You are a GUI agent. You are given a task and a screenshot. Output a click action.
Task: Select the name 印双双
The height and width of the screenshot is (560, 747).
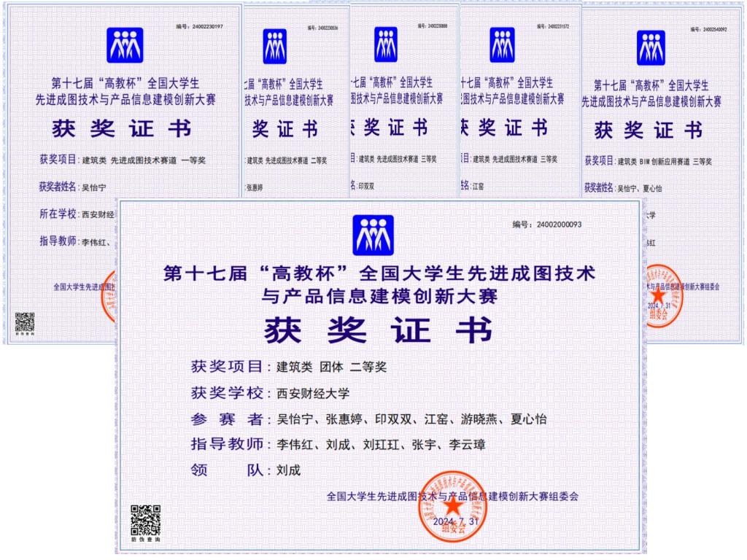click(366, 186)
